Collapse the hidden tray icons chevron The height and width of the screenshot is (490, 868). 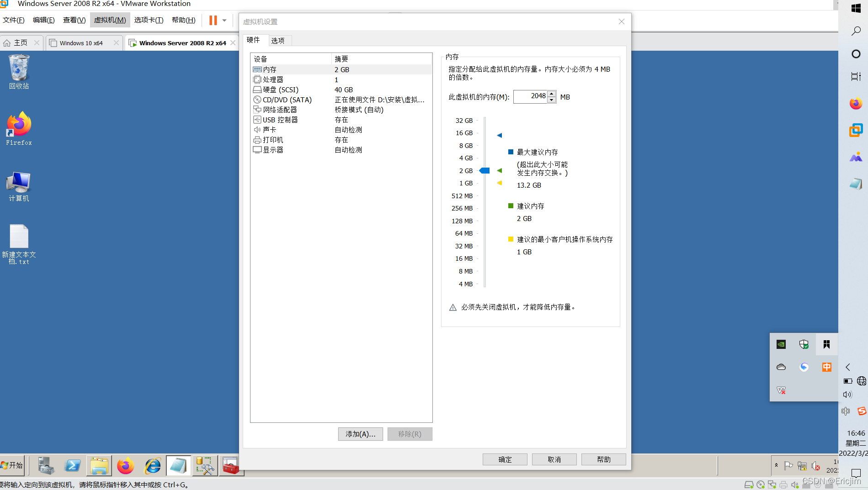point(848,367)
